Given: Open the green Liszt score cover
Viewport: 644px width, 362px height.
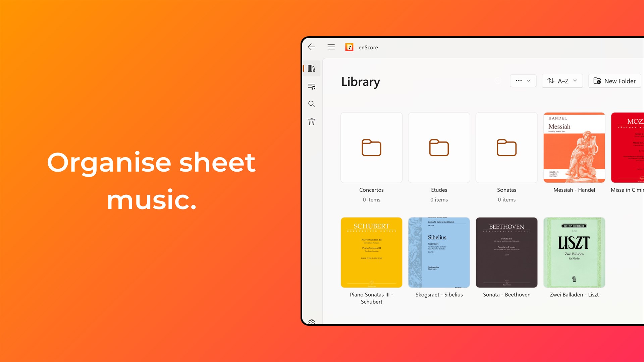Looking at the screenshot, I should 574,252.
